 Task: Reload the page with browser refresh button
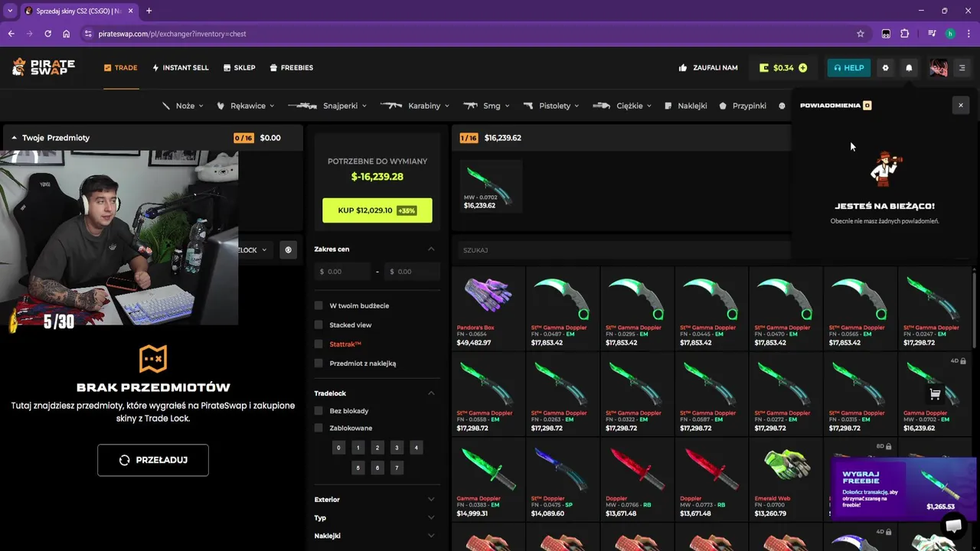(x=47, y=34)
